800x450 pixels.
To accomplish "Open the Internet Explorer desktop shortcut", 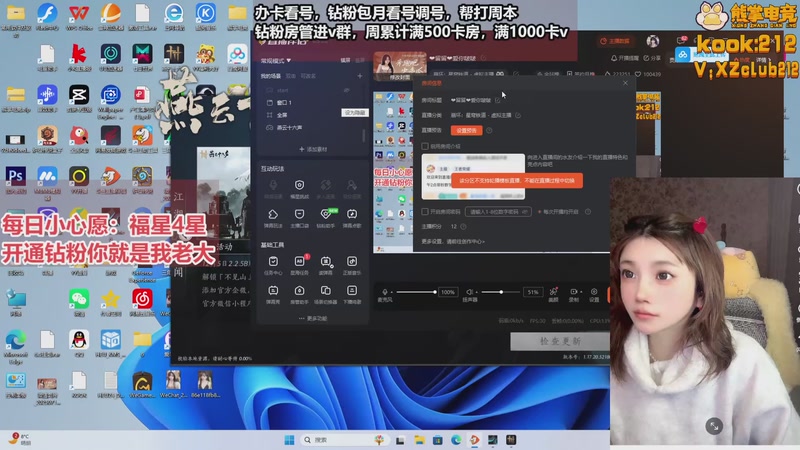I will tap(174, 13).
